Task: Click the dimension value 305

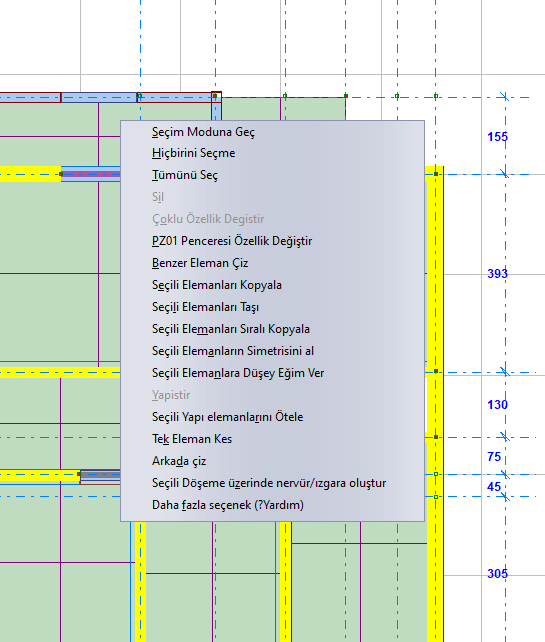Action: coord(498,574)
